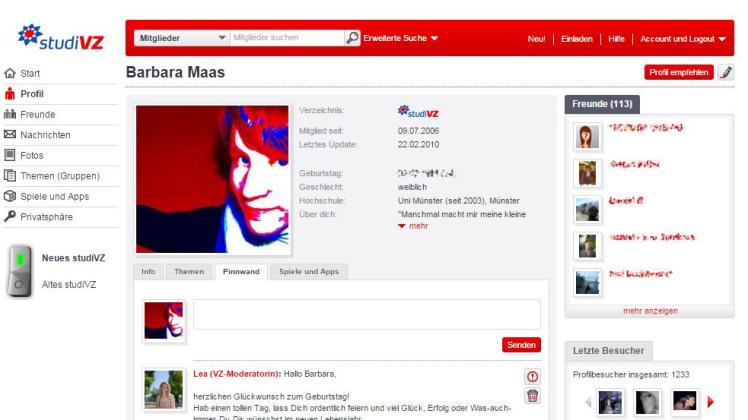Click the Spiele und Apps cube icon
The width and height of the screenshot is (748, 420).
(x=10, y=196)
